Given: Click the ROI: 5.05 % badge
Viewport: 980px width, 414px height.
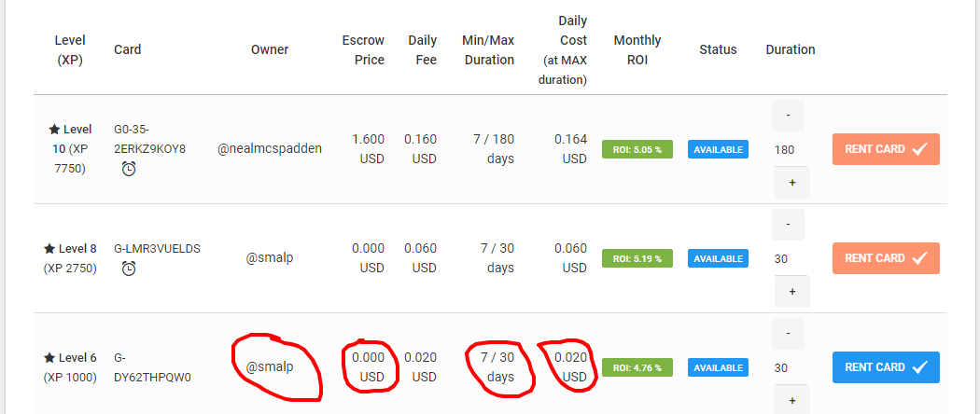Looking at the screenshot, I should (637, 149).
